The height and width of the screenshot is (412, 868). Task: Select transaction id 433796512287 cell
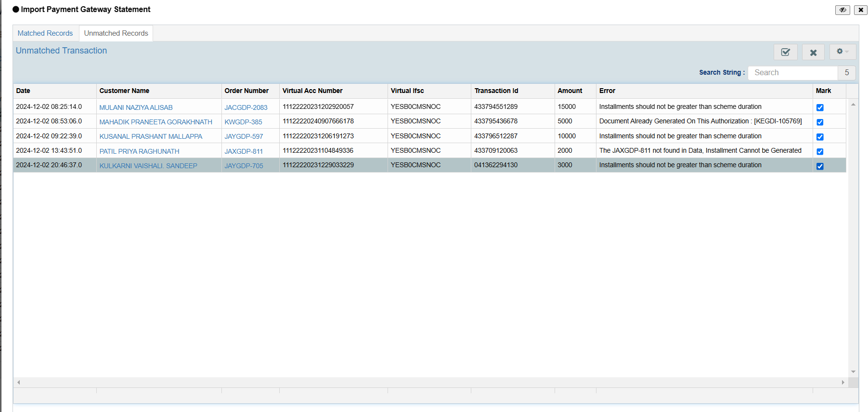pos(513,136)
